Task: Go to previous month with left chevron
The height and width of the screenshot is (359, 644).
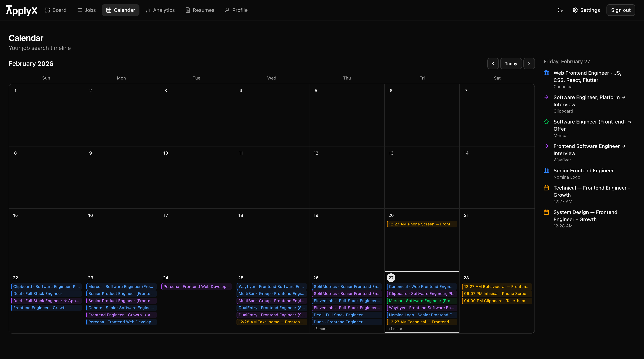Action: [x=493, y=64]
